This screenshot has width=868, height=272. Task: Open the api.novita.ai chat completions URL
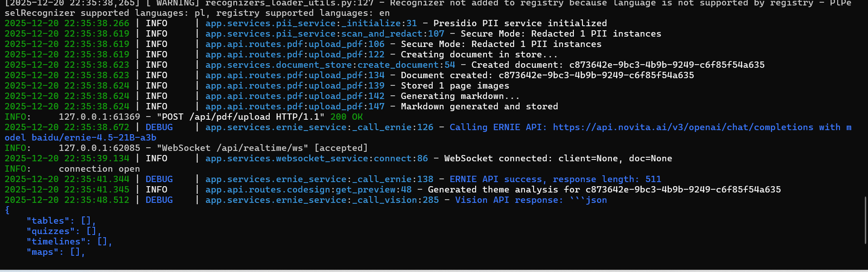click(x=683, y=127)
